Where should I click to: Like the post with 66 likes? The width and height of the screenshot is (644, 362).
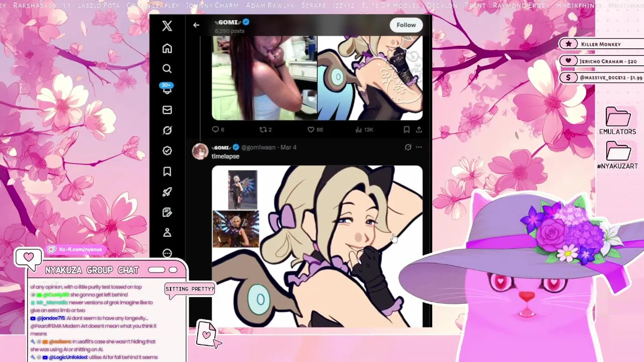pos(315,129)
